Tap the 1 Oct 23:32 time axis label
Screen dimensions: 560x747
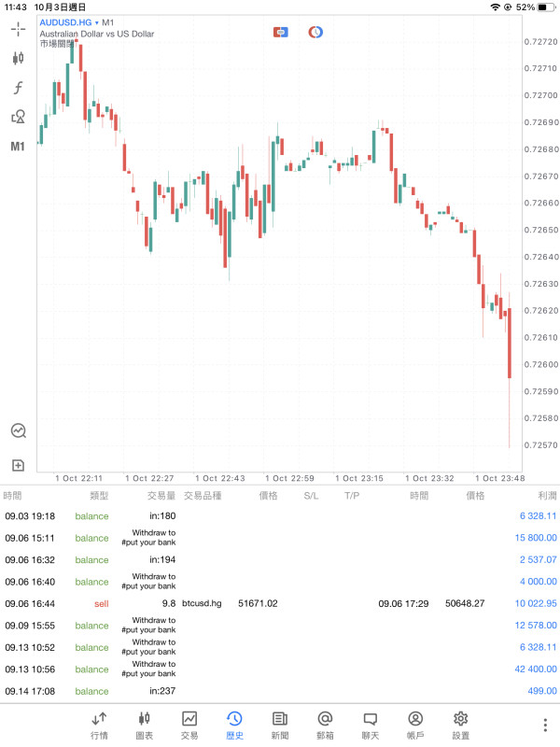430,478
